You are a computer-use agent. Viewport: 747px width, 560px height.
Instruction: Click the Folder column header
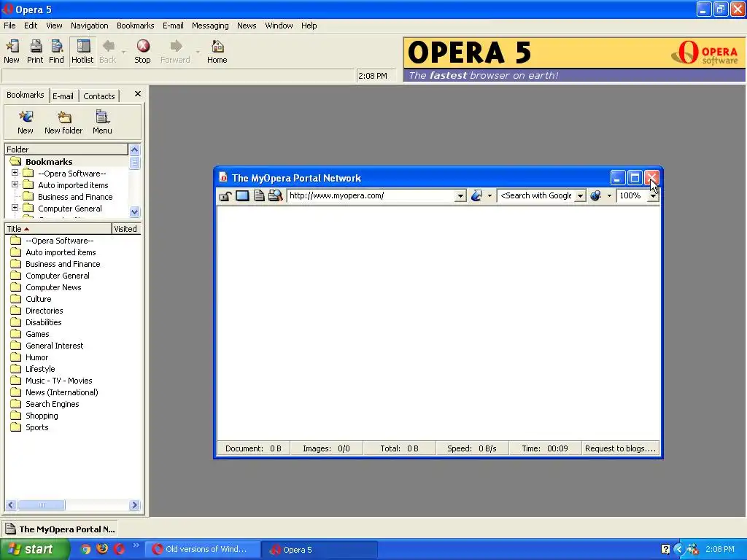point(66,149)
